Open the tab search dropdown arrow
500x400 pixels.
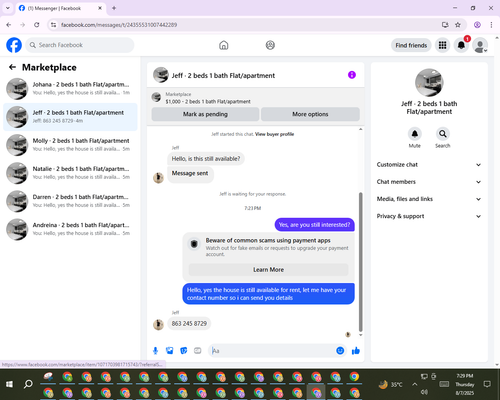tap(8, 8)
